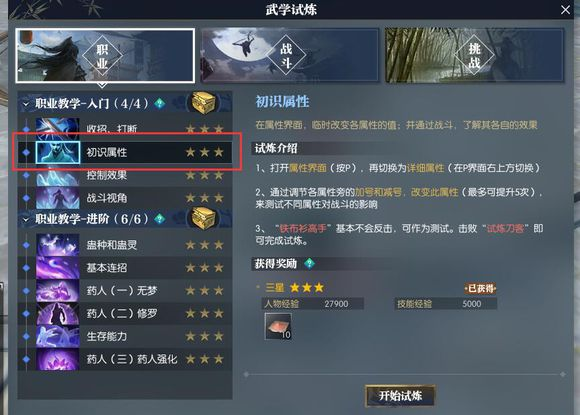Collapse the 职业教学-进阶 section

26,219
